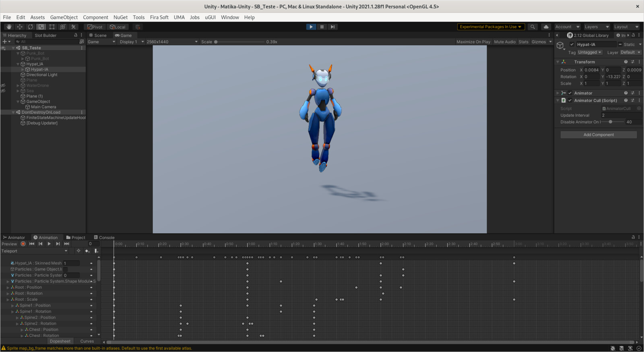The height and width of the screenshot is (352, 644).
Task: Open the Default layer dropdown
Action: tap(630, 52)
